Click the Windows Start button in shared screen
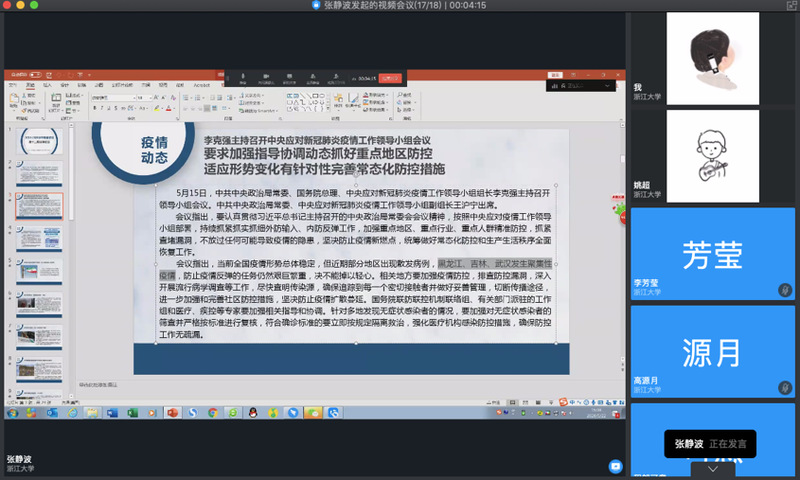 (x=11, y=411)
